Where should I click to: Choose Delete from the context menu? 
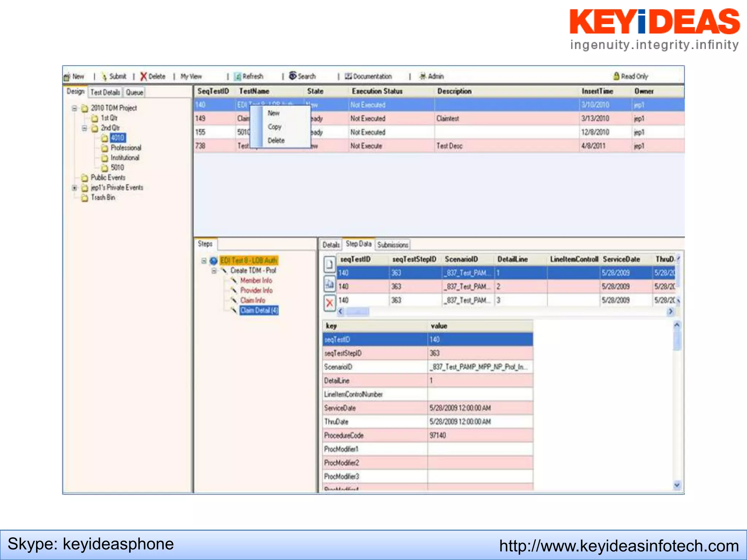[276, 140]
